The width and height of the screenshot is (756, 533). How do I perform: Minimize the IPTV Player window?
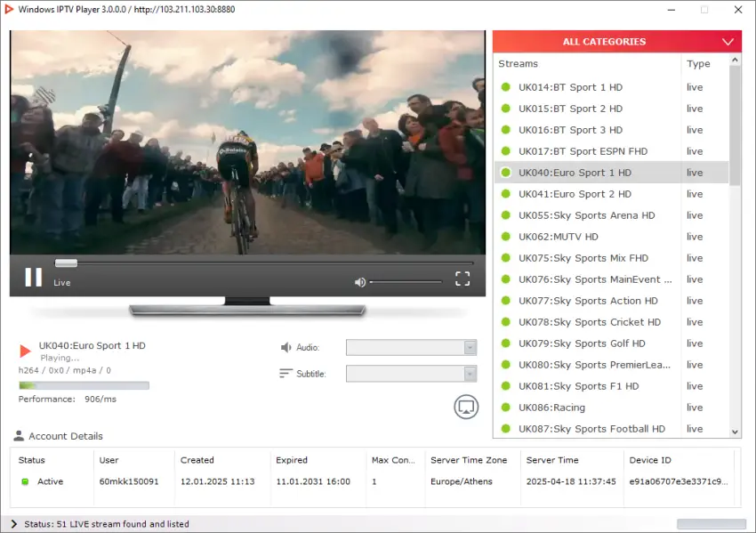point(672,10)
